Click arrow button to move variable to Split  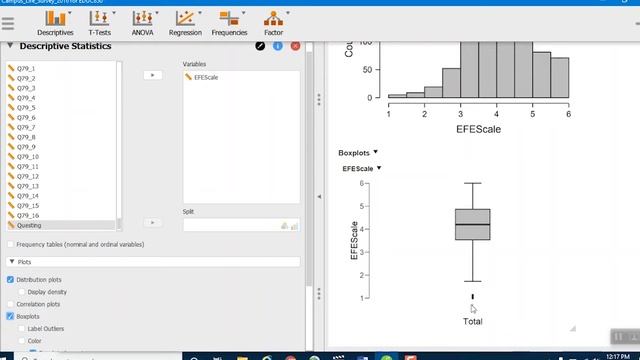click(153, 222)
